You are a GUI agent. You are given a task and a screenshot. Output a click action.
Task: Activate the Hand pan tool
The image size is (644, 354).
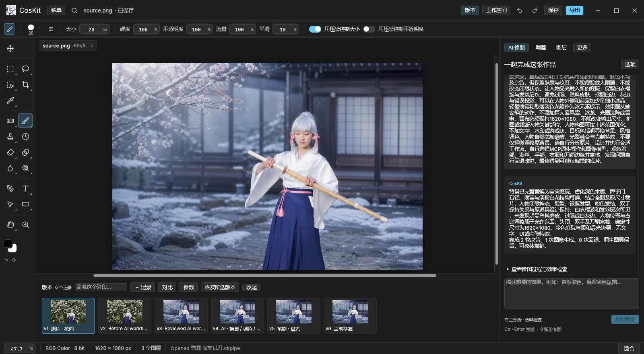tap(10, 225)
